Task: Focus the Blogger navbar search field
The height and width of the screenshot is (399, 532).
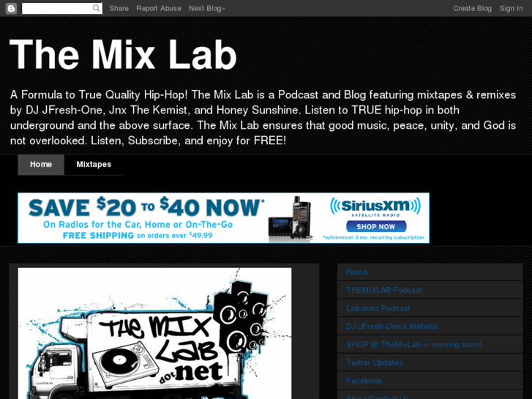Action: 57,9
